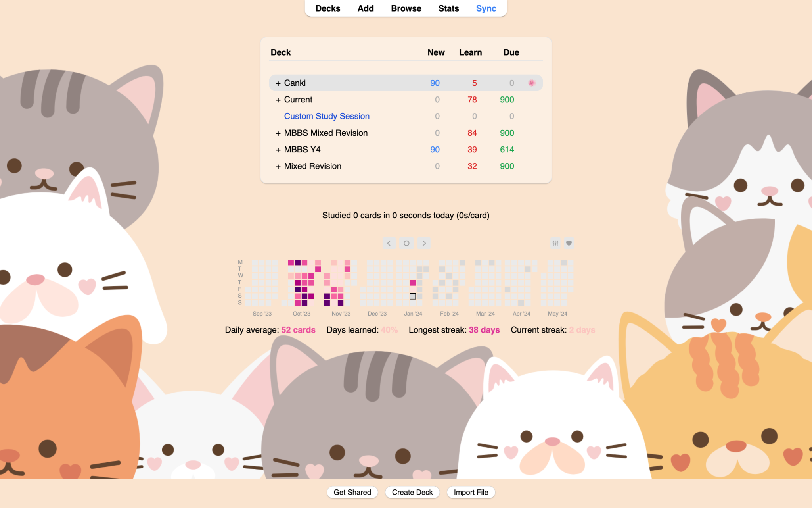Expand the Current deck
Viewport: 812px width, 508px height.
point(278,100)
